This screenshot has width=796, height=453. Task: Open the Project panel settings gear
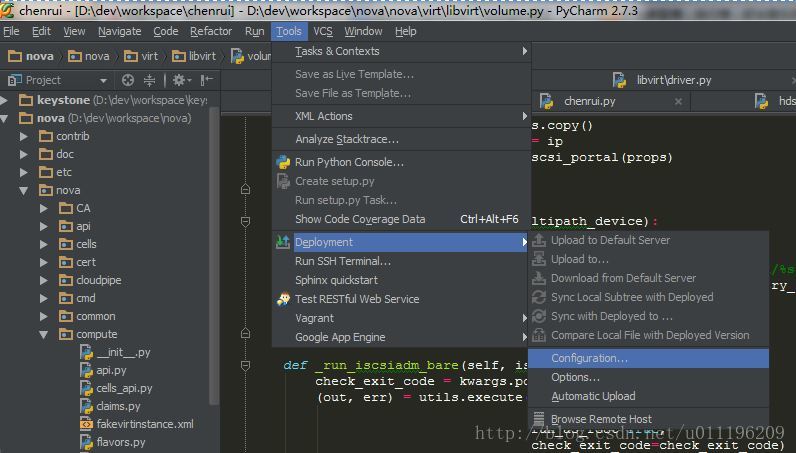[x=179, y=80]
